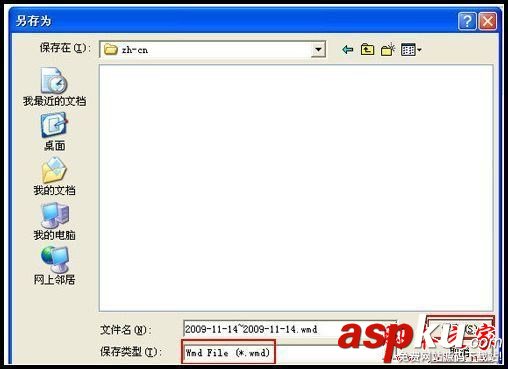508x369 pixels.
Task: Click the zh-cn folder combo box
Action: point(212,50)
